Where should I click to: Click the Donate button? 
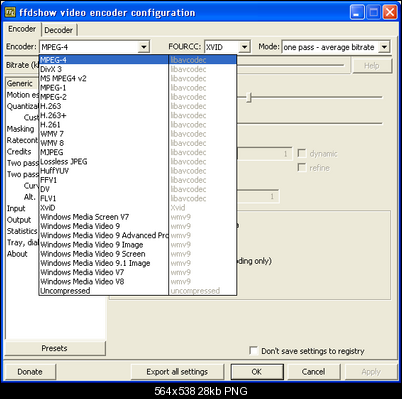click(30, 372)
